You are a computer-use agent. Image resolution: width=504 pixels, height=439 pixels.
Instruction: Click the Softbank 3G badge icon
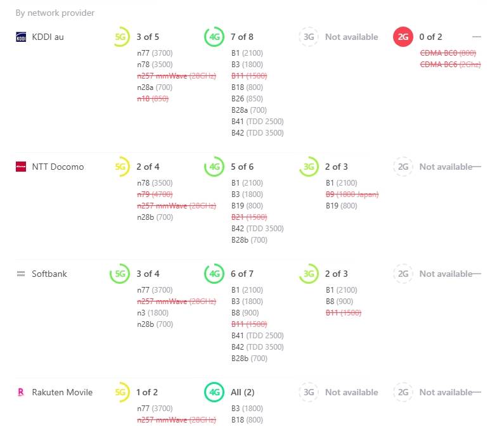pos(309,274)
